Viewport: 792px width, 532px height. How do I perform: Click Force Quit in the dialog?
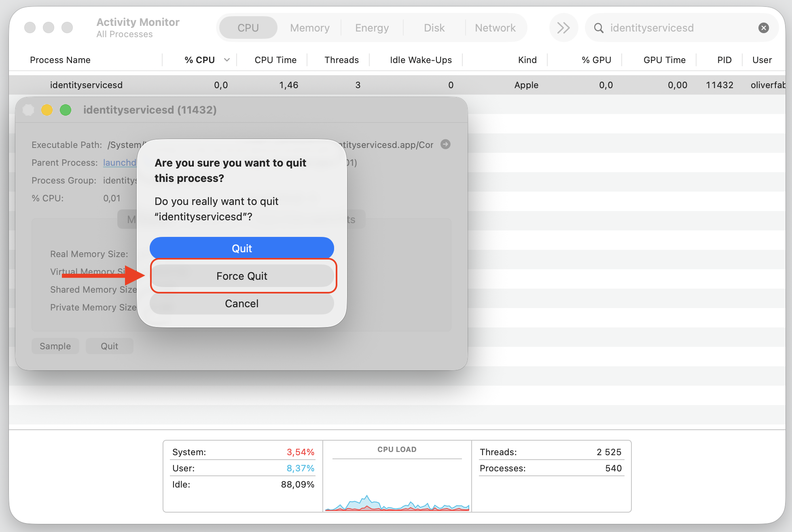tap(242, 276)
